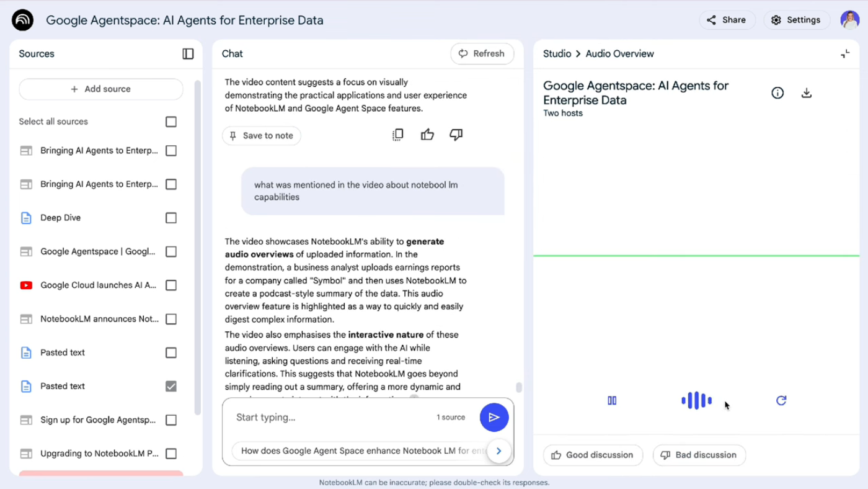The height and width of the screenshot is (489, 868).
Task: Click the Share button
Action: point(727,20)
